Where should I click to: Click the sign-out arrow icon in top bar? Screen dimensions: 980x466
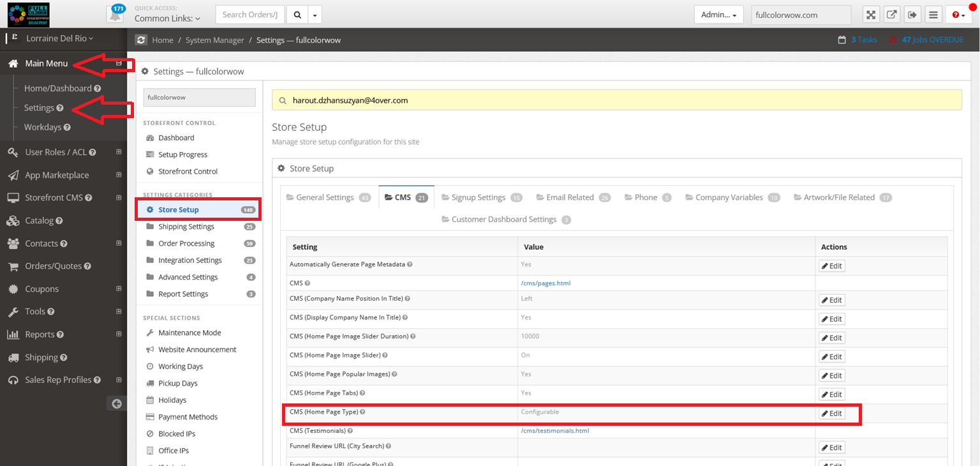tap(912, 15)
